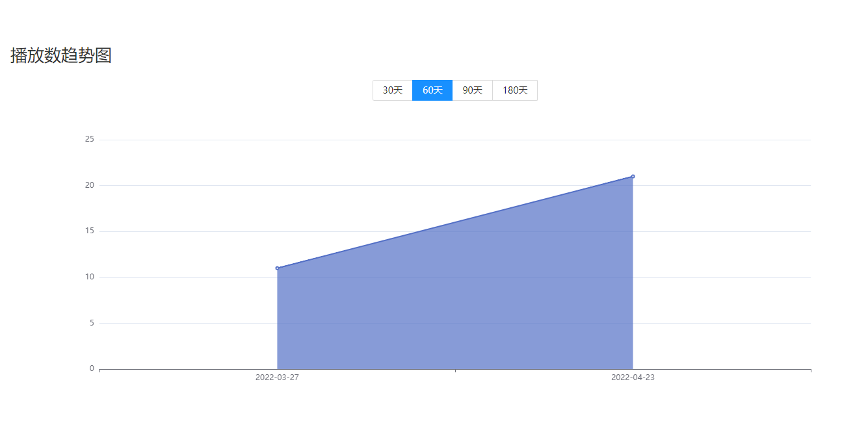Click the y-axis label 15
The width and height of the screenshot is (868, 423).
click(90, 231)
